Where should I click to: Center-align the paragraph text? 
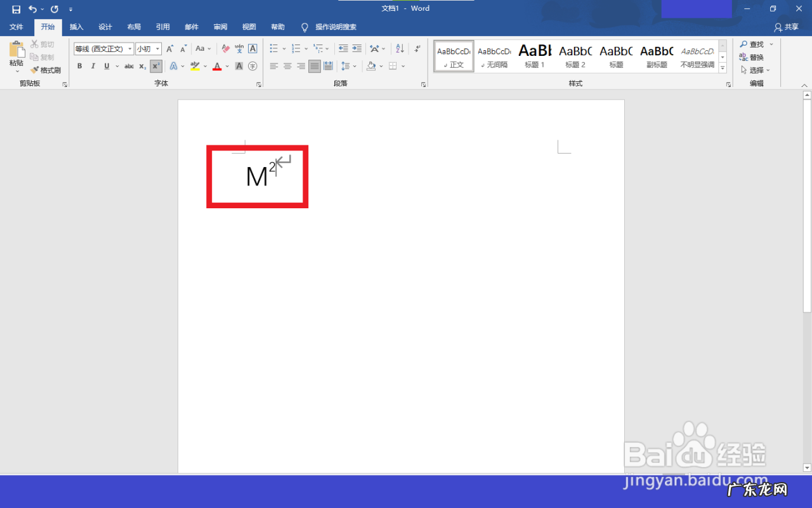coord(287,66)
